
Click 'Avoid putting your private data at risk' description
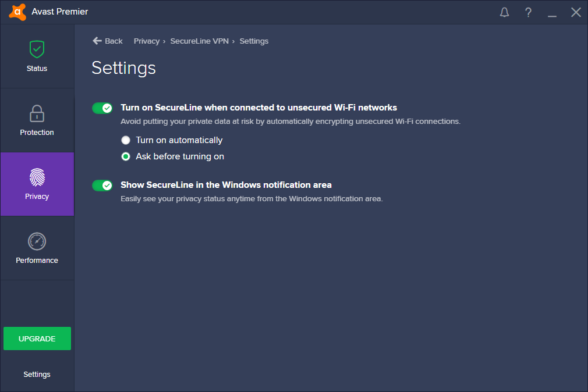coord(291,122)
